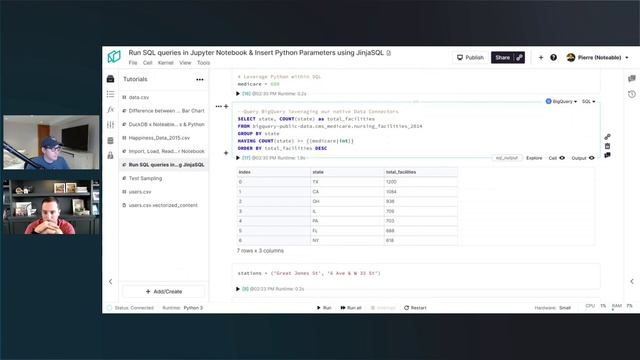Open the Tools menu
This screenshot has width=640, height=360.
point(203,63)
